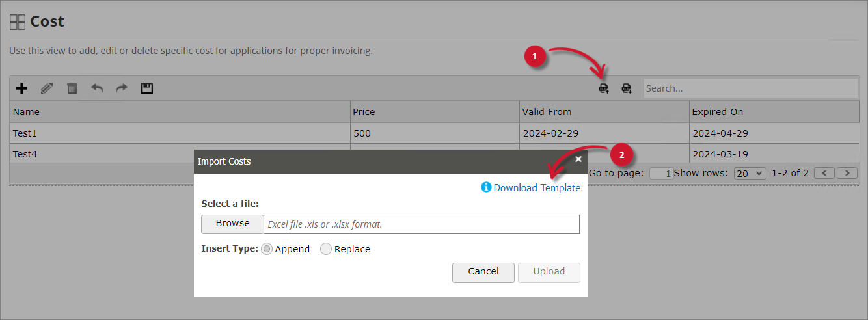
Task: Click the add new cost plus icon
Action: 21,88
